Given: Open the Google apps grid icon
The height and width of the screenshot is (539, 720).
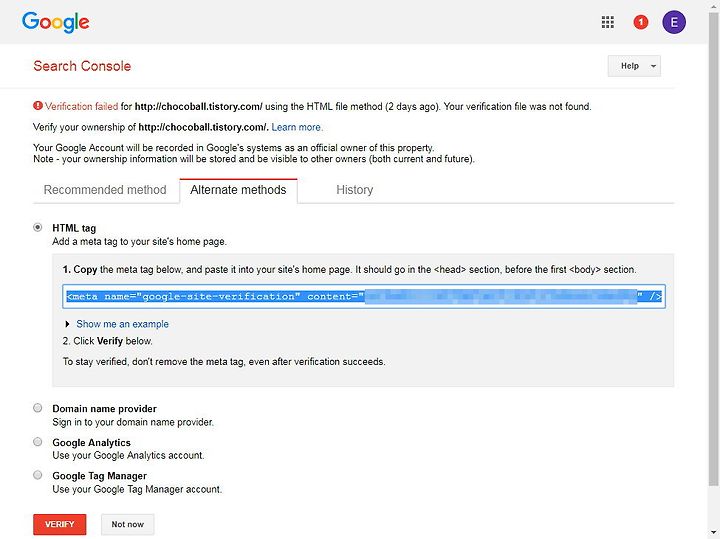Looking at the screenshot, I should point(608,22).
